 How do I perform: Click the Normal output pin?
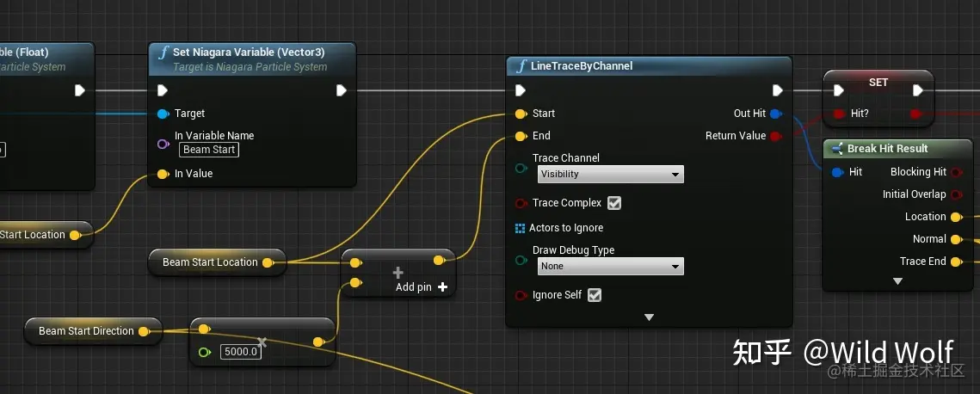956,240
